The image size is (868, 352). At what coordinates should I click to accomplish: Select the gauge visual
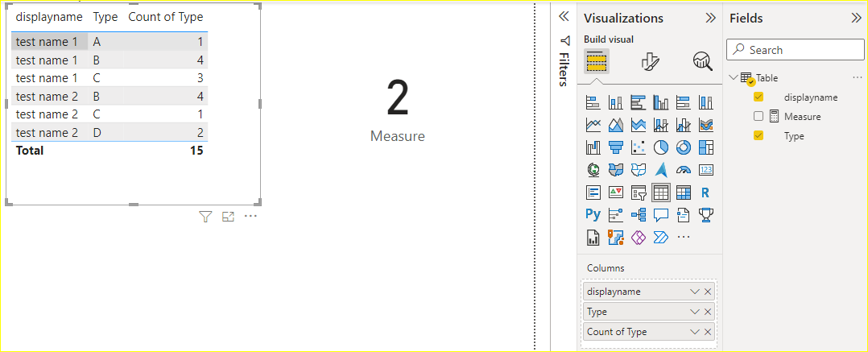[684, 170]
